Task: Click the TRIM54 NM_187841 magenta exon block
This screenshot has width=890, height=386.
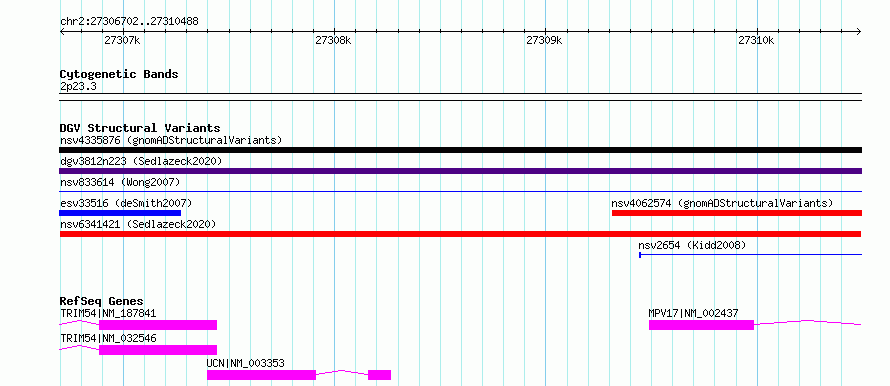Action: click(x=158, y=325)
